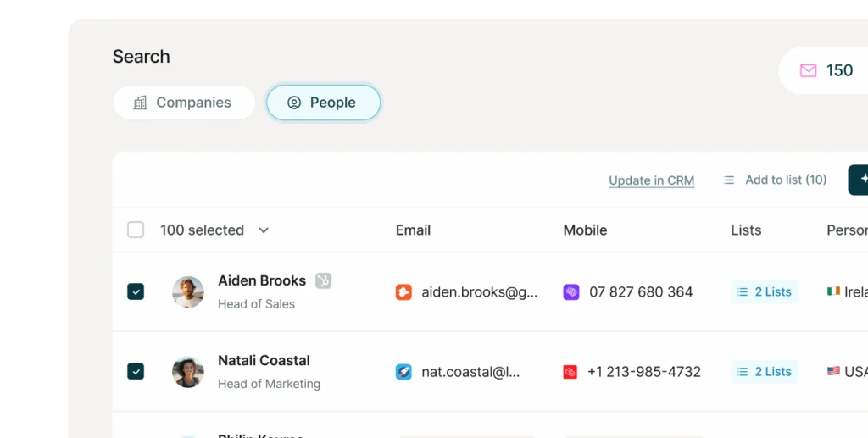Click the Update in CRM link
This screenshot has height=438, width=868.
[651, 180]
